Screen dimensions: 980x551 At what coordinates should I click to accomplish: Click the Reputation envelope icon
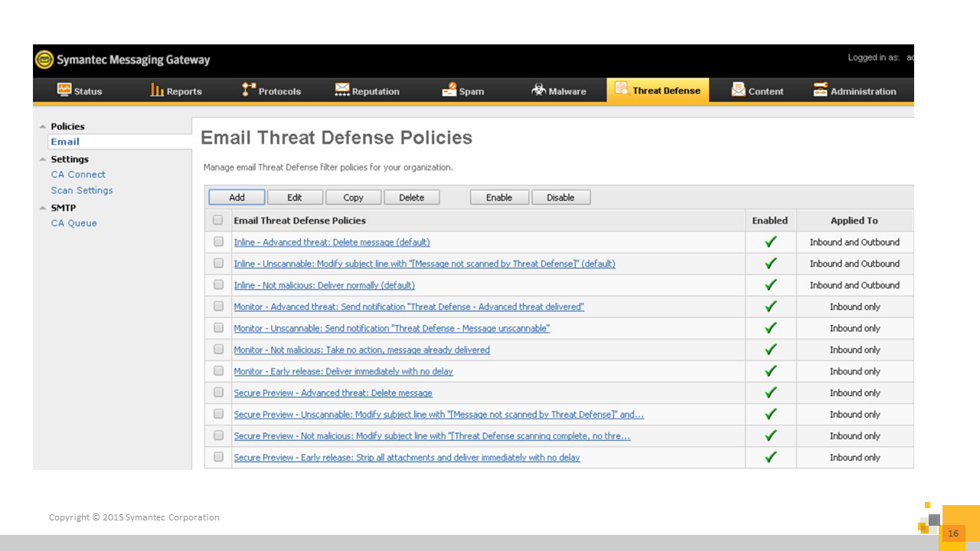tap(342, 90)
